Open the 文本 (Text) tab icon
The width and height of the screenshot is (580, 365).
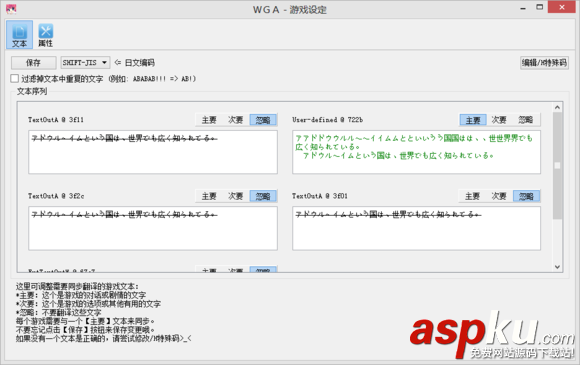(x=19, y=34)
